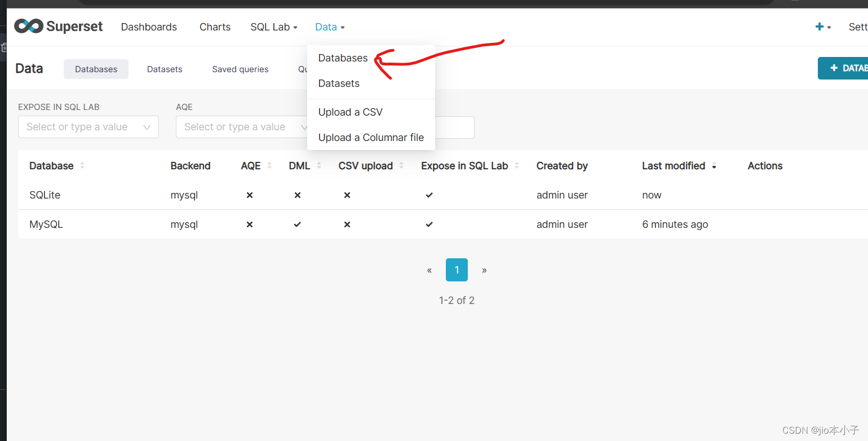868x441 pixels.
Task: Click mysql backend cell in MySQL row
Action: 184,224
